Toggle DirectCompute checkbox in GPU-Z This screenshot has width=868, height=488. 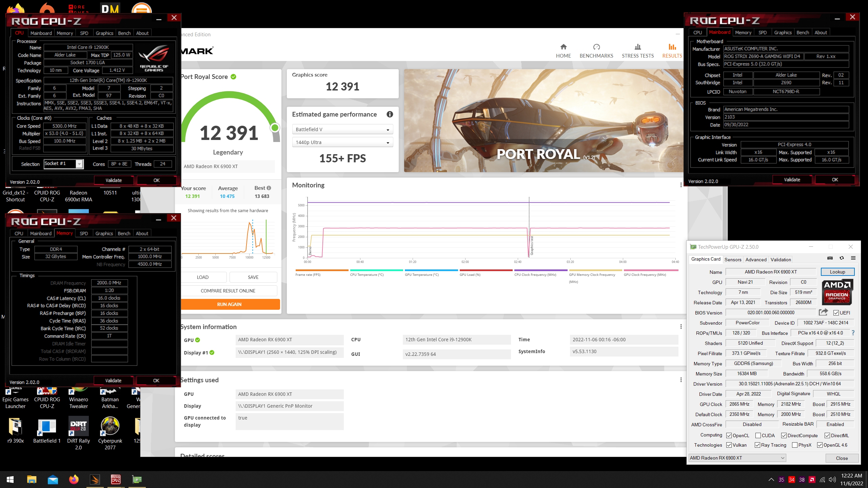click(784, 435)
